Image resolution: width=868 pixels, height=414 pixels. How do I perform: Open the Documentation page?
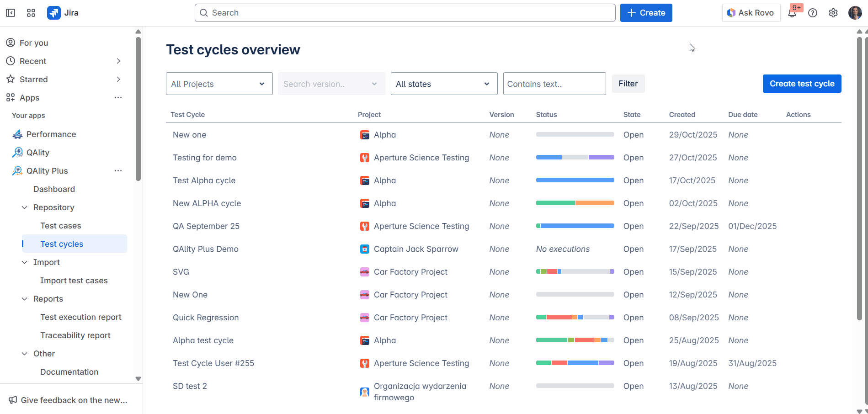tap(69, 372)
